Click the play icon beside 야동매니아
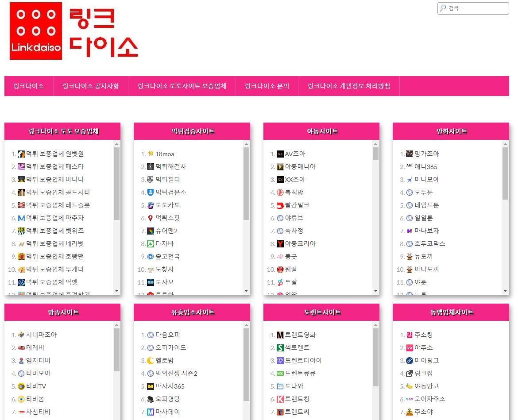This screenshot has height=420, width=518. click(x=280, y=167)
